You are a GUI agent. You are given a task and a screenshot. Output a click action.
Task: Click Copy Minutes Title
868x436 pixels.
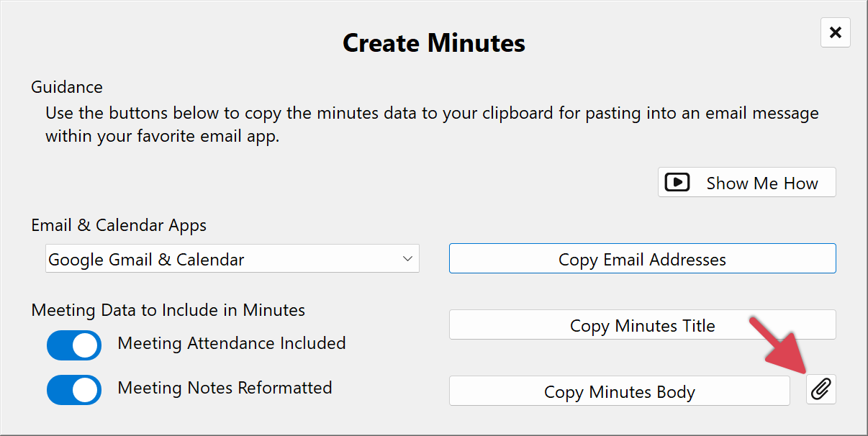(x=642, y=324)
